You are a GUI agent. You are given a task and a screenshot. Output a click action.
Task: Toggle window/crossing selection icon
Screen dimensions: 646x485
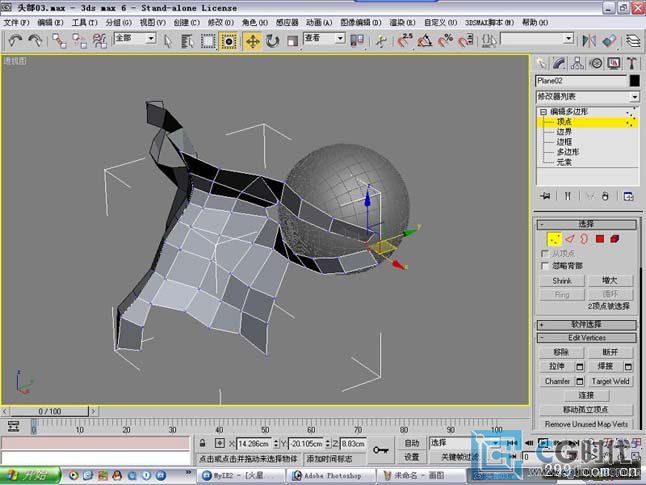pos(229,41)
